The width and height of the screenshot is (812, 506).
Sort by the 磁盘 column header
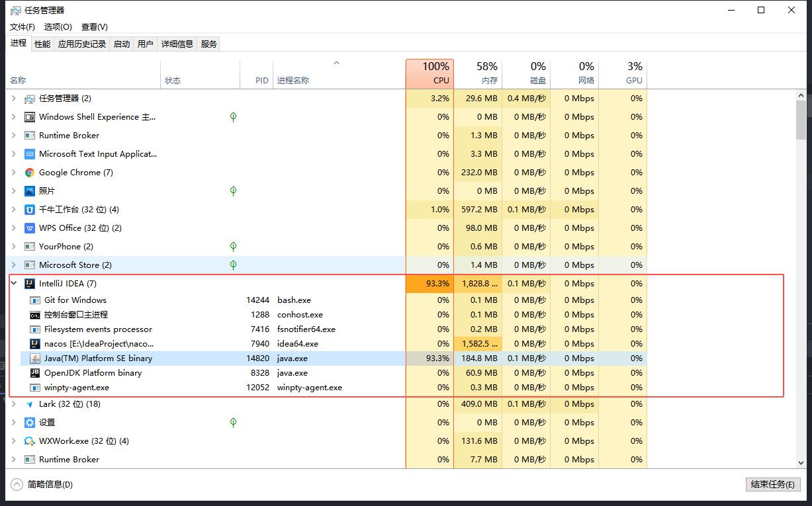point(526,73)
